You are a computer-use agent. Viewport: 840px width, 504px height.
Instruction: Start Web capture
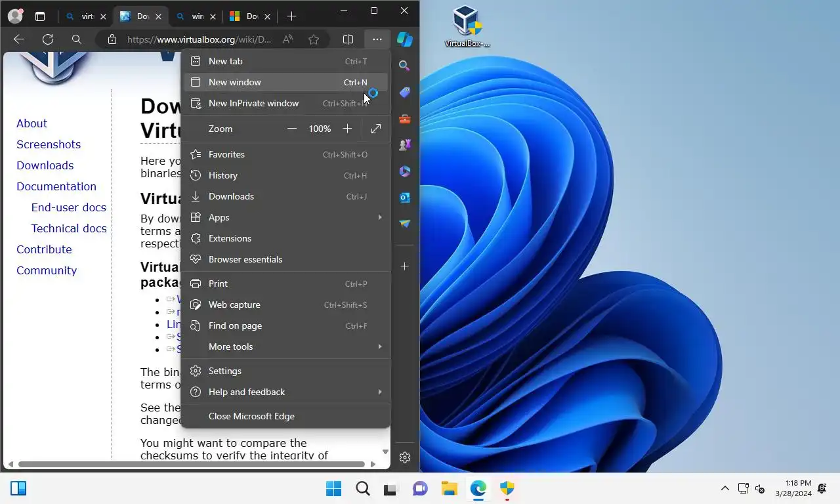click(x=285, y=304)
